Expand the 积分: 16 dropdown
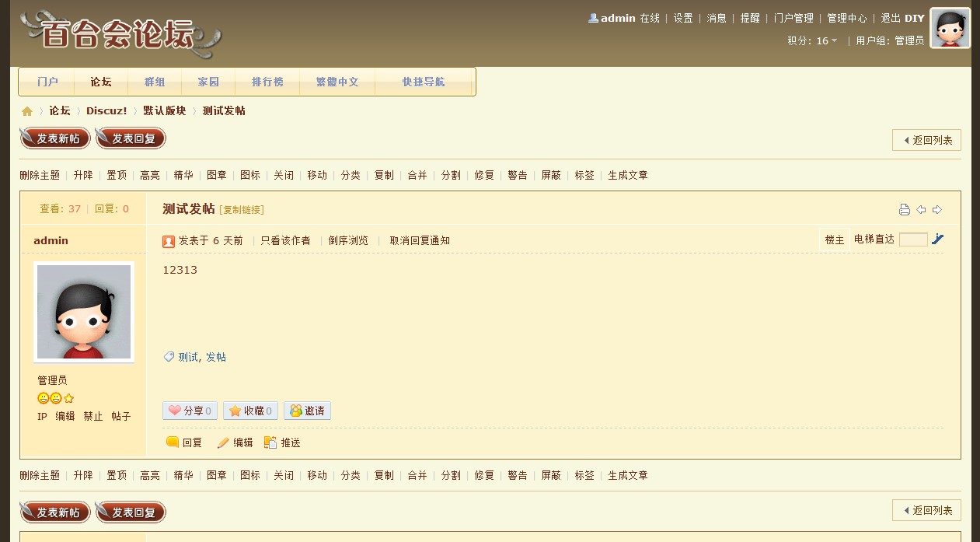Image resolution: width=980 pixels, height=542 pixels. tap(812, 40)
